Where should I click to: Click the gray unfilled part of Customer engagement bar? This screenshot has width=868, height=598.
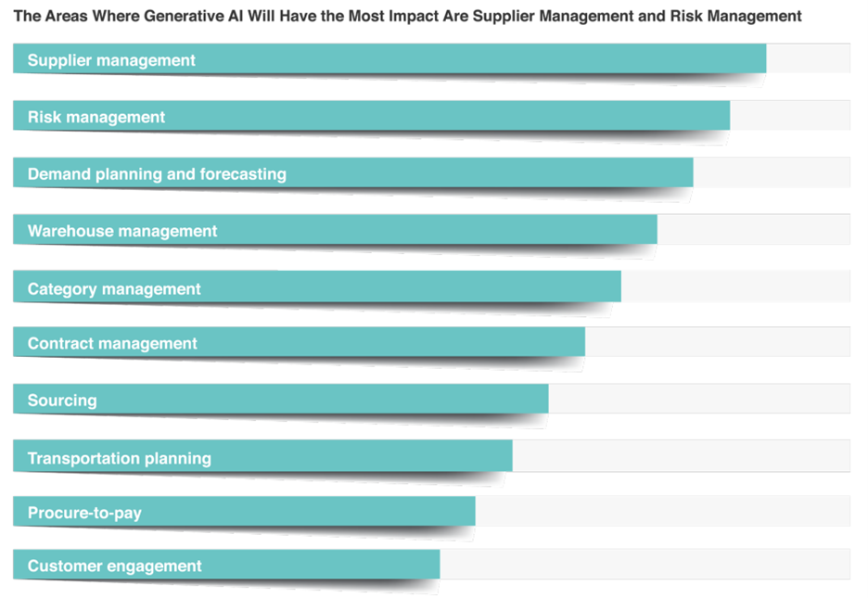[x=645, y=564]
